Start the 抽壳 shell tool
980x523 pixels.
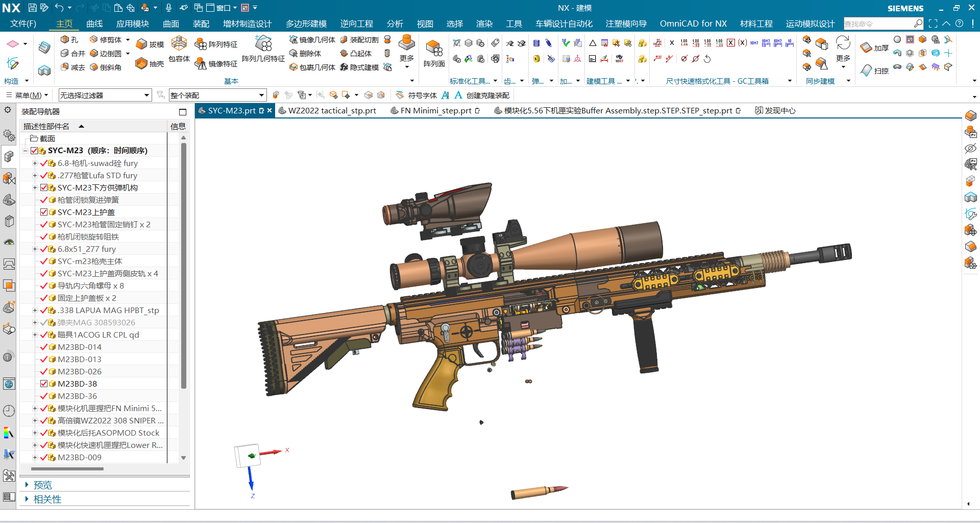(x=150, y=64)
